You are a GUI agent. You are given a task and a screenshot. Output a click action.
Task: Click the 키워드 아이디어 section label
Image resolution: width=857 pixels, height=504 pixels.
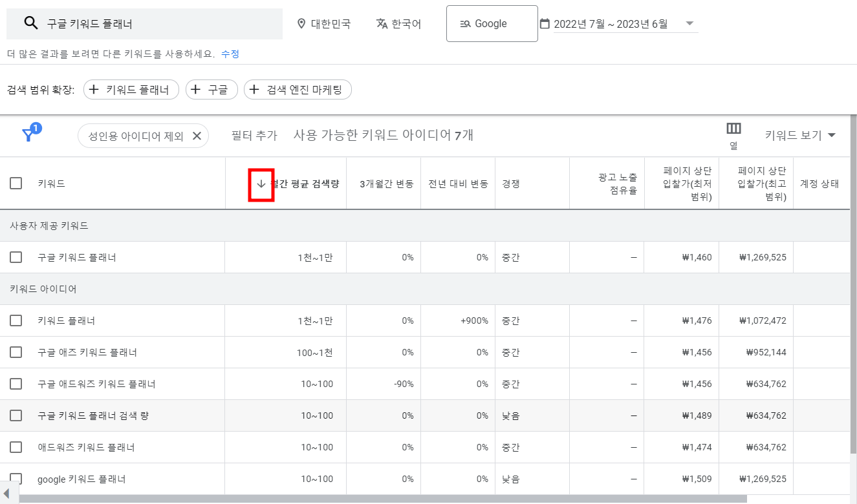(43, 289)
